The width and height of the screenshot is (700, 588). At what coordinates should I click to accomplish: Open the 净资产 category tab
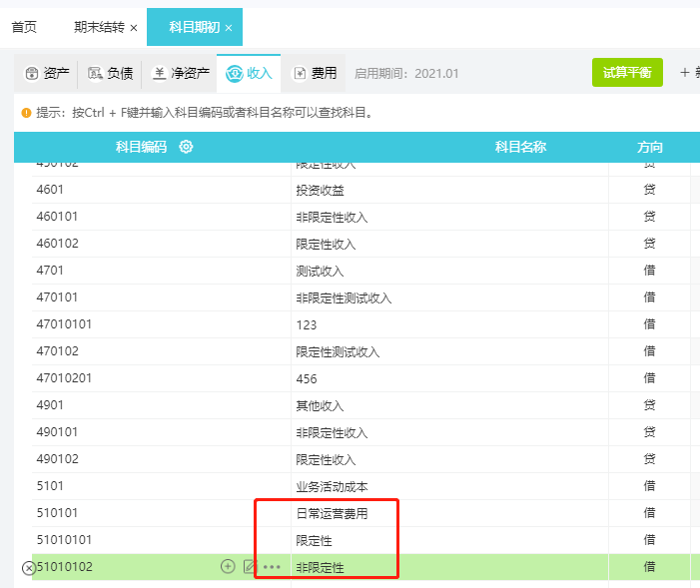180,73
